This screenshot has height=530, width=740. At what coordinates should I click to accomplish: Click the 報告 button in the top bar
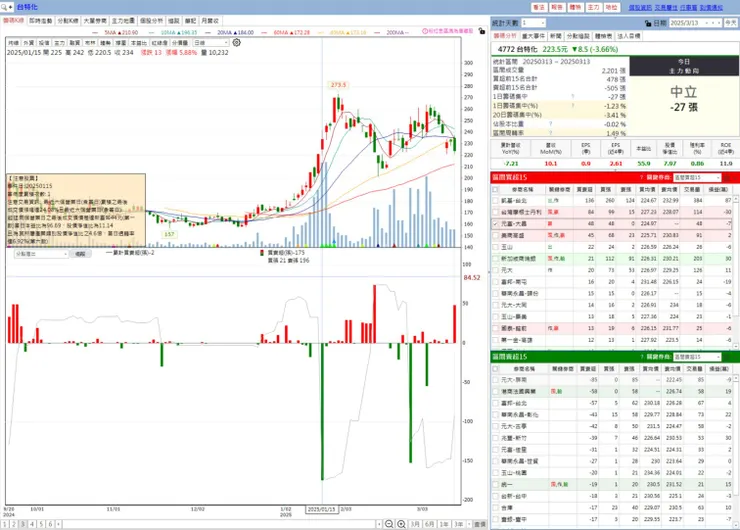557,7
